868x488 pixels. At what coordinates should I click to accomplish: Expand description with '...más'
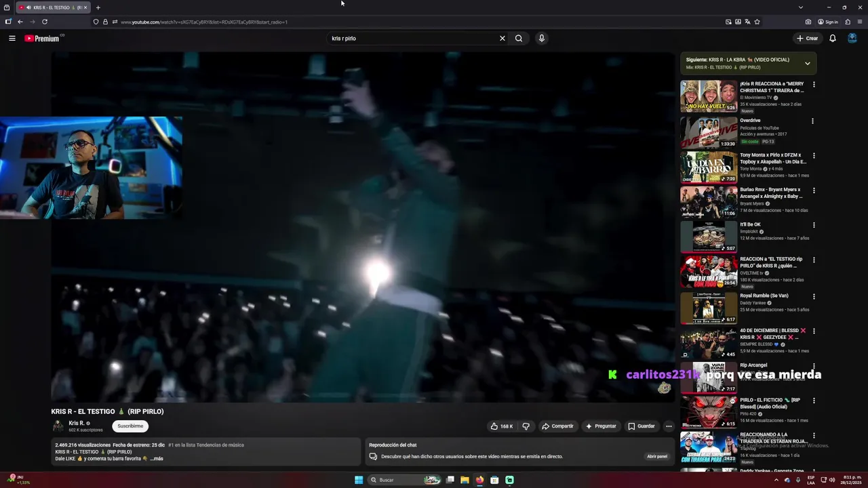157,459
